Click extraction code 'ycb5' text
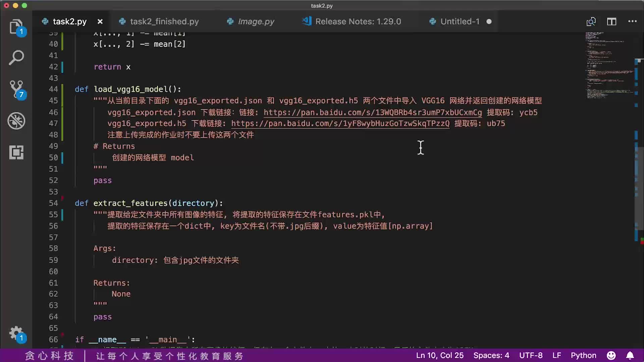The height and width of the screenshot is (362, 644). point(528,112)
